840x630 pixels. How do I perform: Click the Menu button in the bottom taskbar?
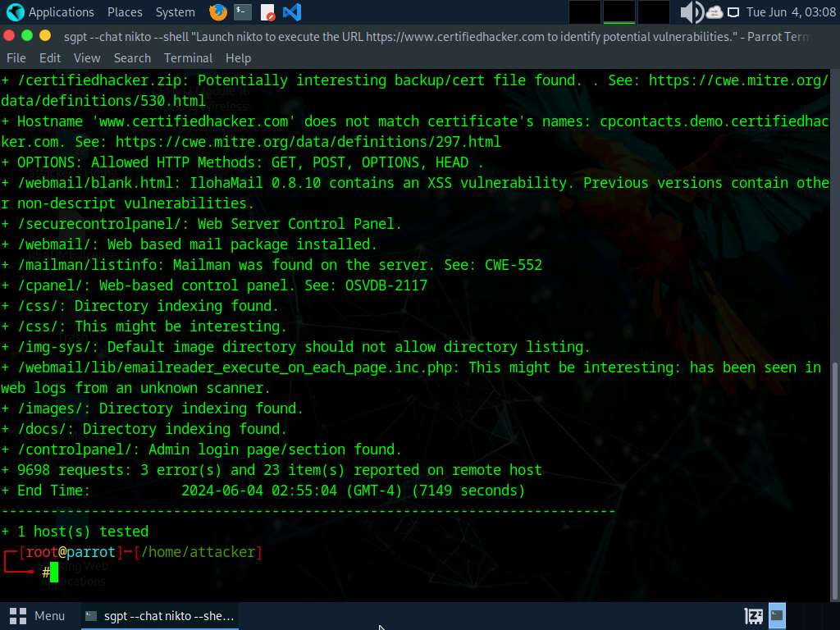39,615
